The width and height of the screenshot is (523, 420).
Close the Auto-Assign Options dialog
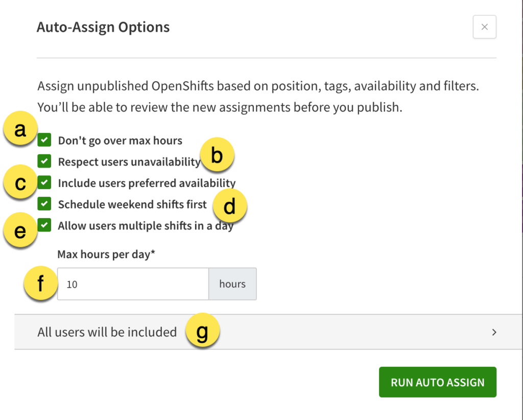(x=484, y=27)
